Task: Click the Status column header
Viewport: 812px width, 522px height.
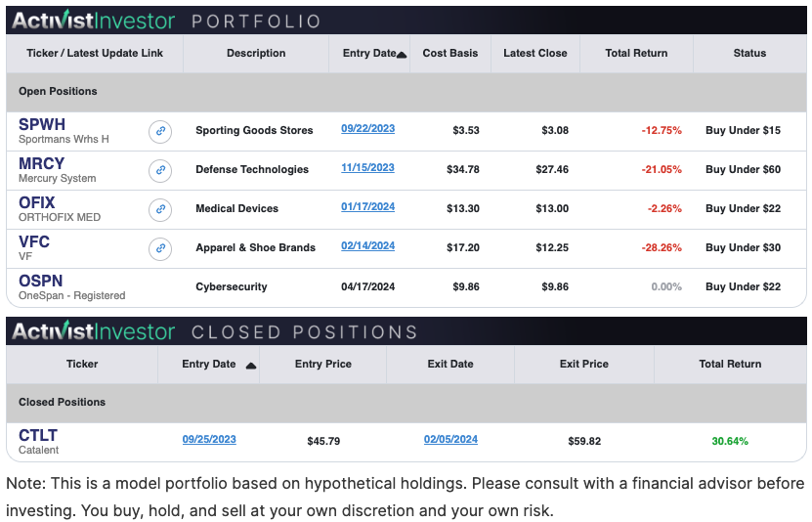Action: (749, 53)
